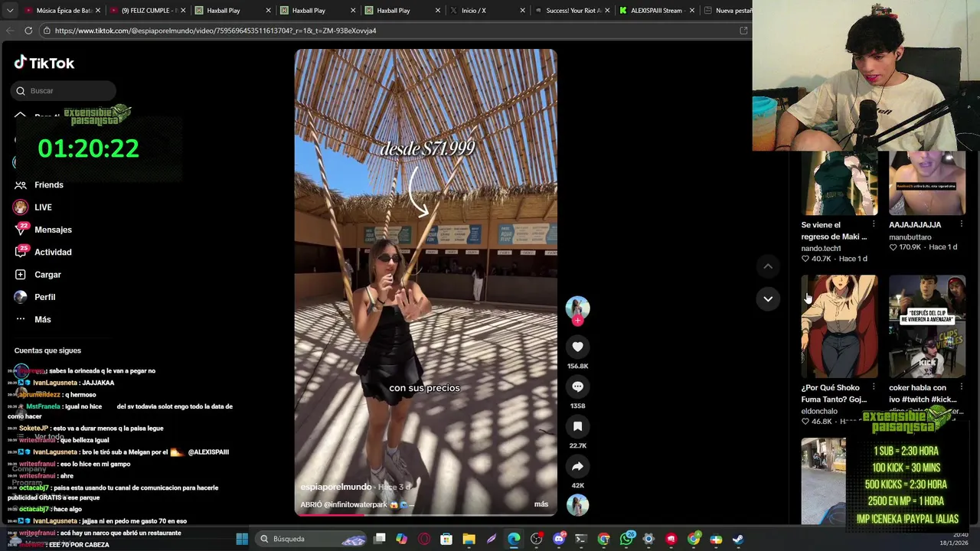Open three-dot options for ¿Por Qué Shoko Fuma Tanto?
Image resolution: width=980 pixels, height=551 pixels.
click(x=874, y=387)
